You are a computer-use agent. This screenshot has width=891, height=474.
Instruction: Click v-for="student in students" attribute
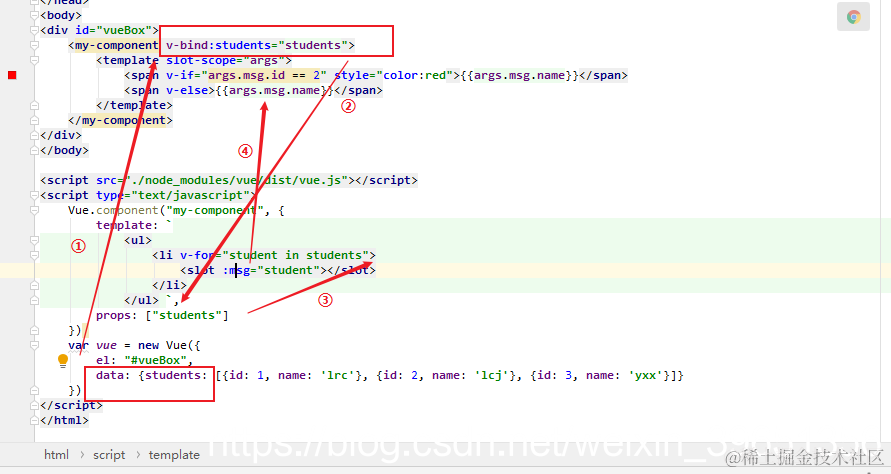274,255
